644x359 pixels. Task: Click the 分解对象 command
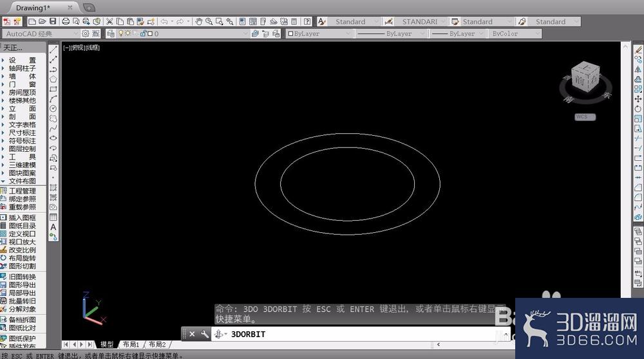coord(22,309)
